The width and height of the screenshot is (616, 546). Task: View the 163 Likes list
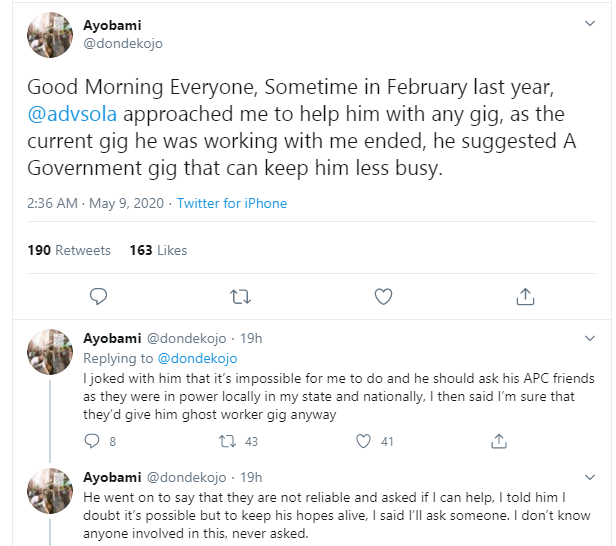tap(158, 250)
